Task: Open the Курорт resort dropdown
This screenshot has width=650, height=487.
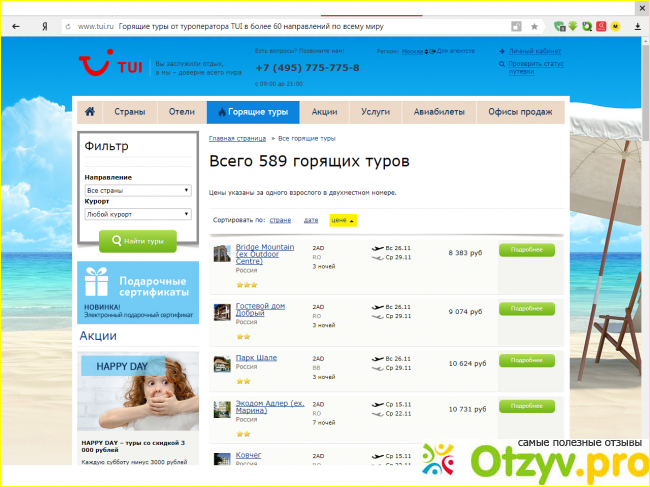Action: coord(138,214)
